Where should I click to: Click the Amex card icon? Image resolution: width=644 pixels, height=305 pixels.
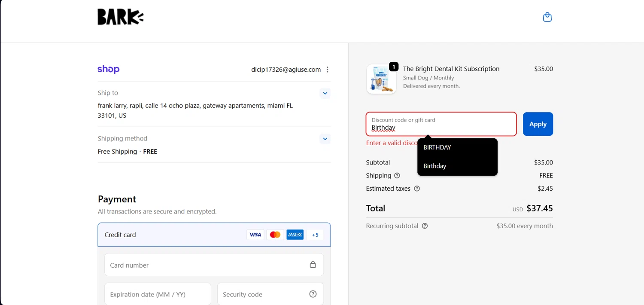pyautogui.click(x=295, y=235)
